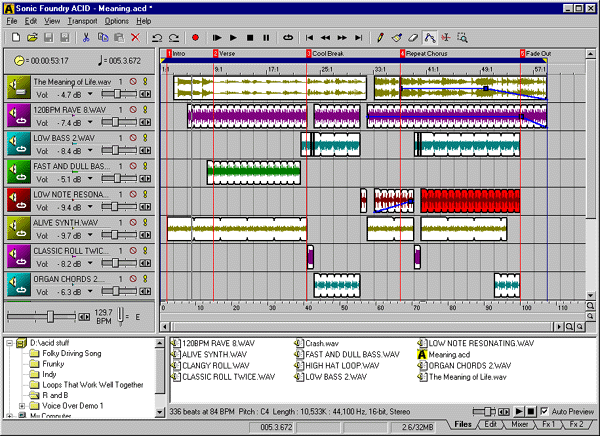The image size is (600, 436).
Task: Adjust the project tempo BPM slider
Action: pos(50,316)
